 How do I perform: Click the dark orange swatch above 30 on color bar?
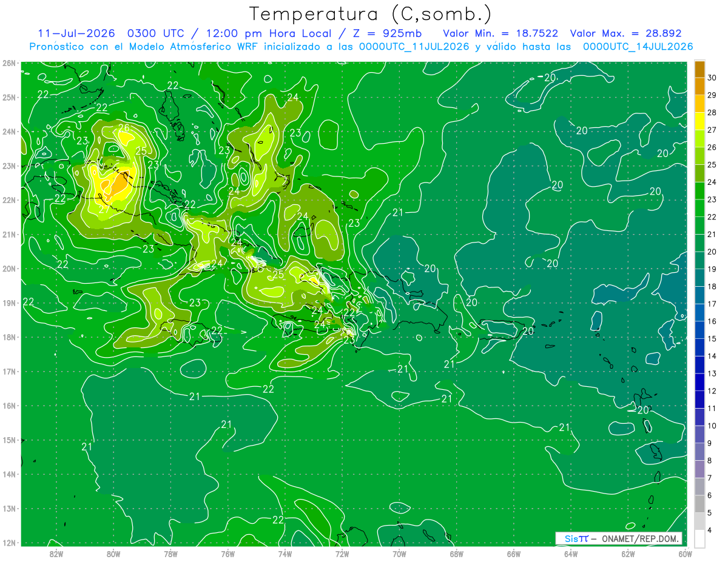point(699,69)
